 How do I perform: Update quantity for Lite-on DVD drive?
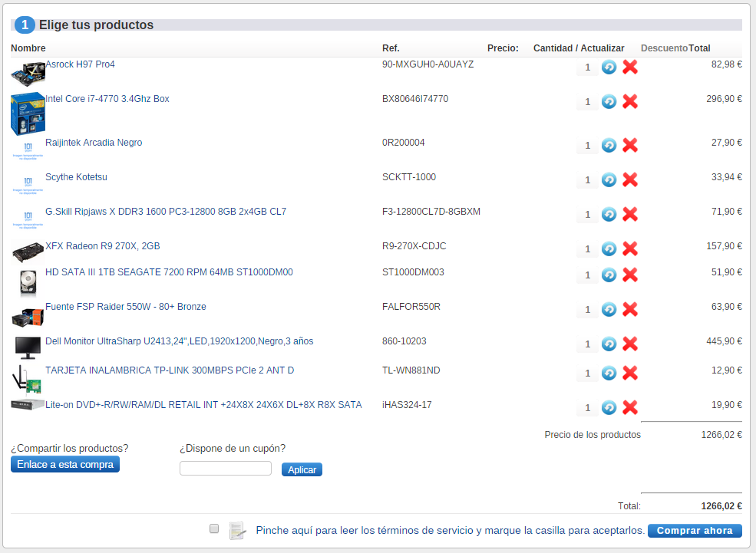click(609, 407)
